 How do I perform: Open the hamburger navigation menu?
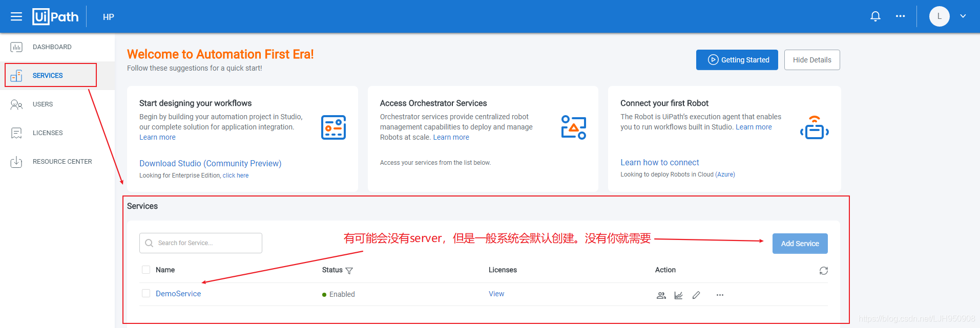(16, 16)
